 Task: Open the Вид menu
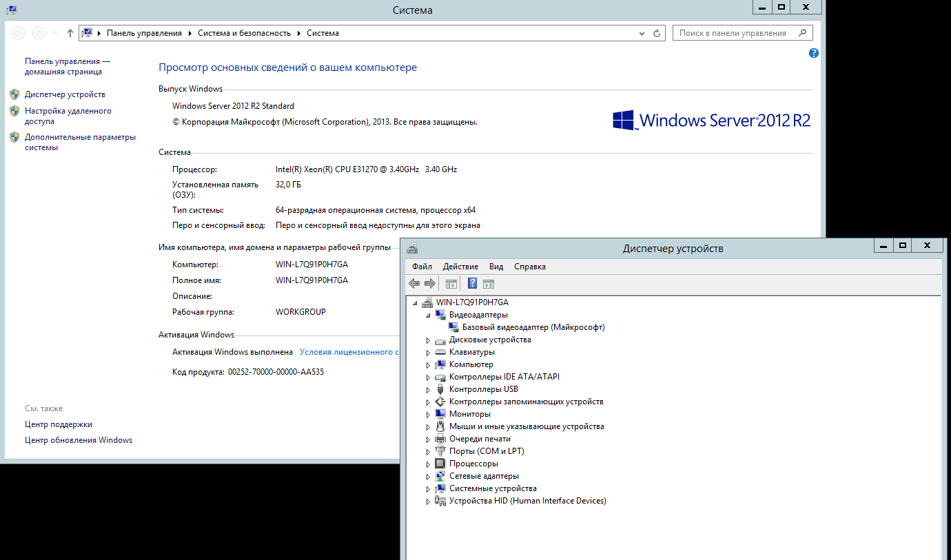pyautogui.click(x=496, y=267)
